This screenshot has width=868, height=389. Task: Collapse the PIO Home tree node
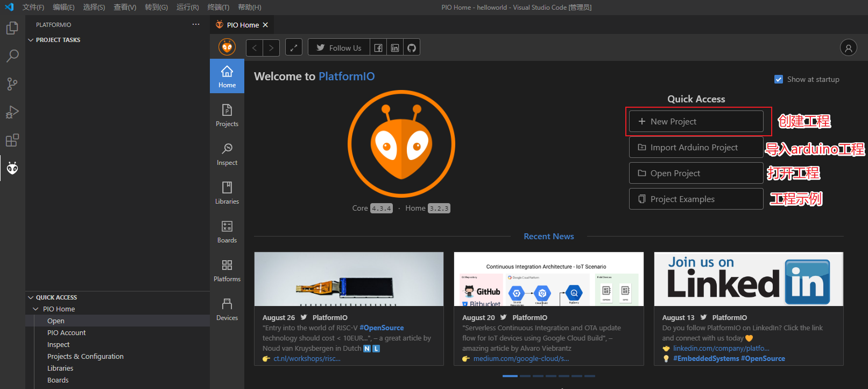(x=36, y=309)
